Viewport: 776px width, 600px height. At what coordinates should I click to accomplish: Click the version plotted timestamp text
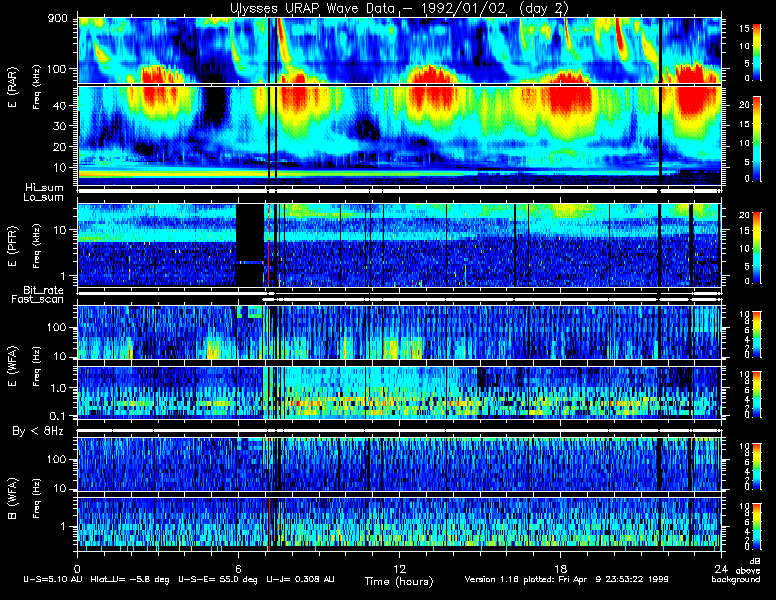(x=566, y=579)
